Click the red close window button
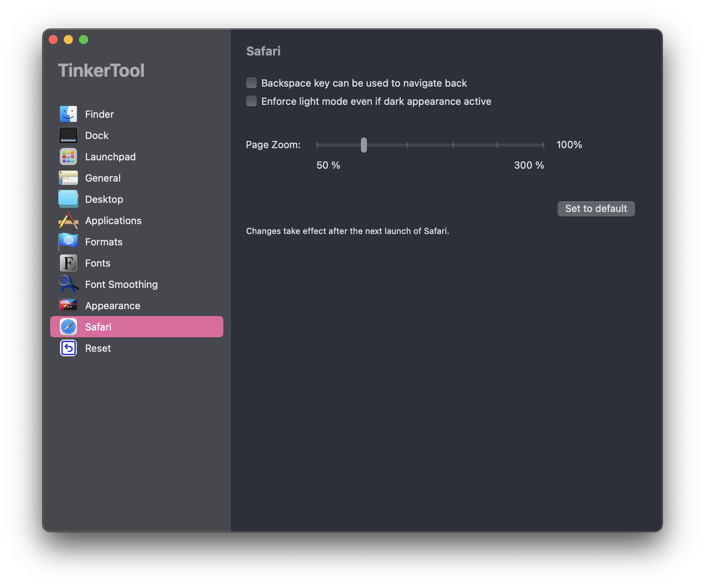Viewport: 705px width, 588px height. [x=53, y=40]
